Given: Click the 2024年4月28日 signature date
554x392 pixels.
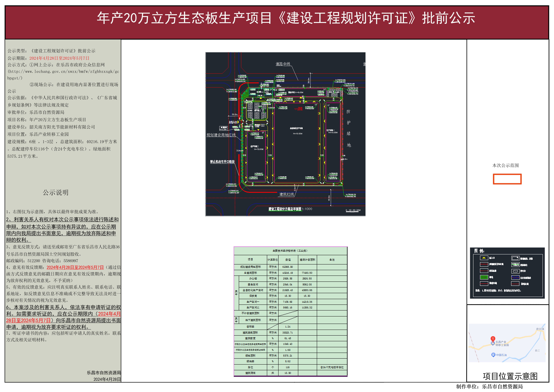Looking at the screenshot, I should [x=107, y=379].
